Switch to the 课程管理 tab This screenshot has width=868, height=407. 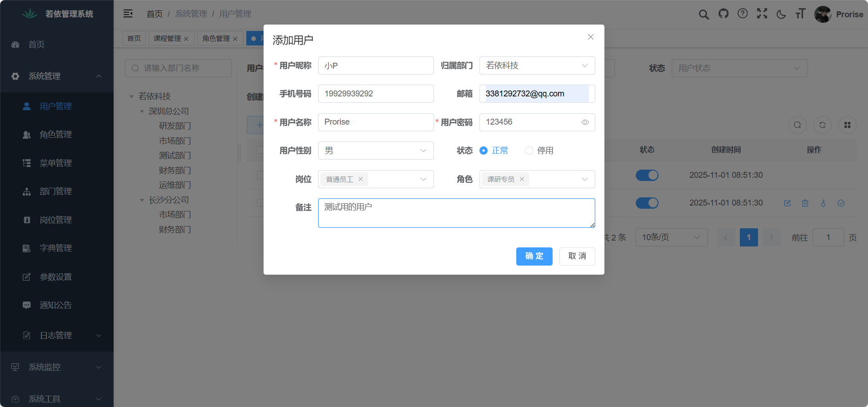[167, 39]
